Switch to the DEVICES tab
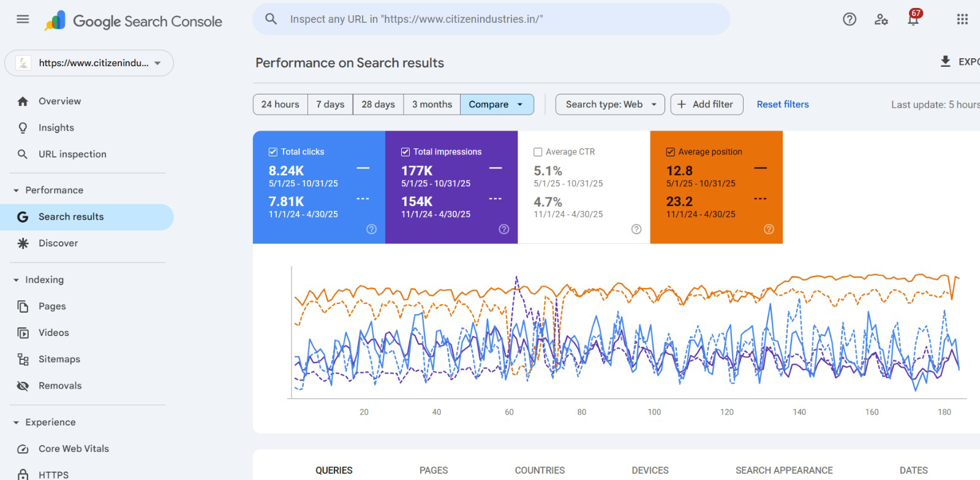Viewport: 980px width, 480px height. coord(650,470)
